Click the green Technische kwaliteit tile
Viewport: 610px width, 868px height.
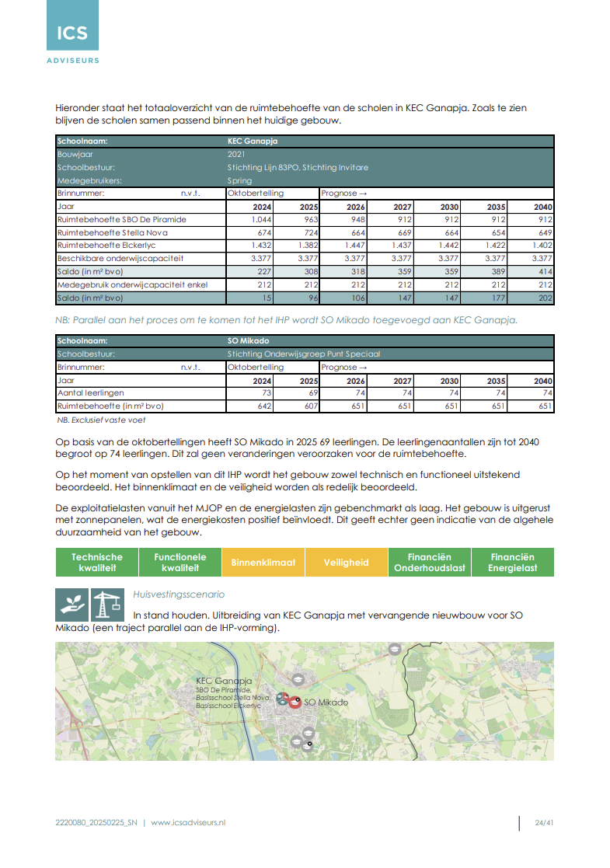(x=97, y=563)
